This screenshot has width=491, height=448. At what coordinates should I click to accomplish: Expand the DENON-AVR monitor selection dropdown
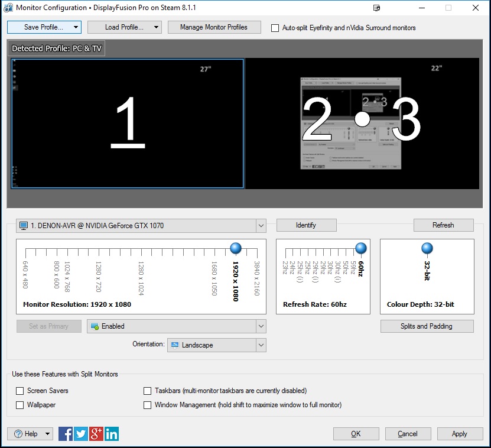[x=261, y=226]
